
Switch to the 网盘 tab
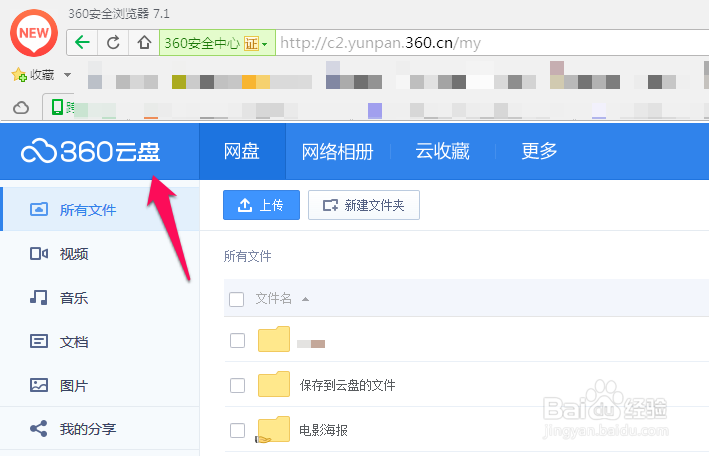(242, 151)
